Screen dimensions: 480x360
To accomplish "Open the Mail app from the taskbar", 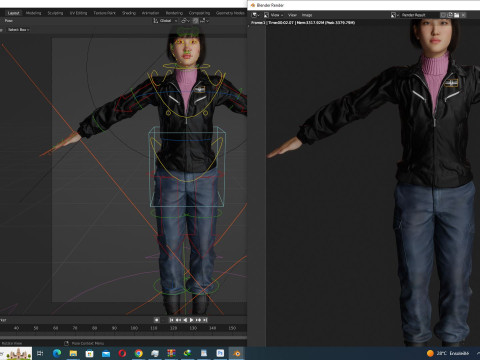I will (x=106, y=353).
